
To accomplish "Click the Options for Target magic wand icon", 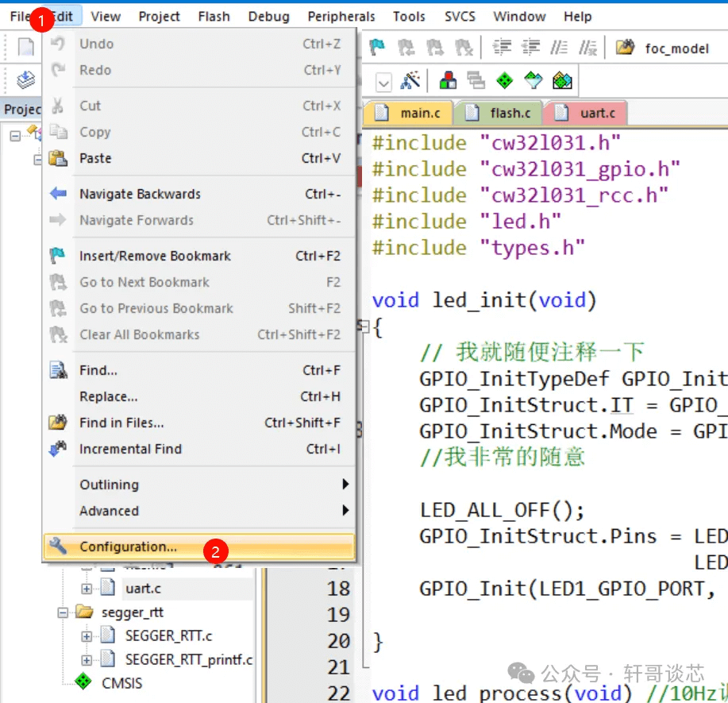I will [x=410, y=81].
